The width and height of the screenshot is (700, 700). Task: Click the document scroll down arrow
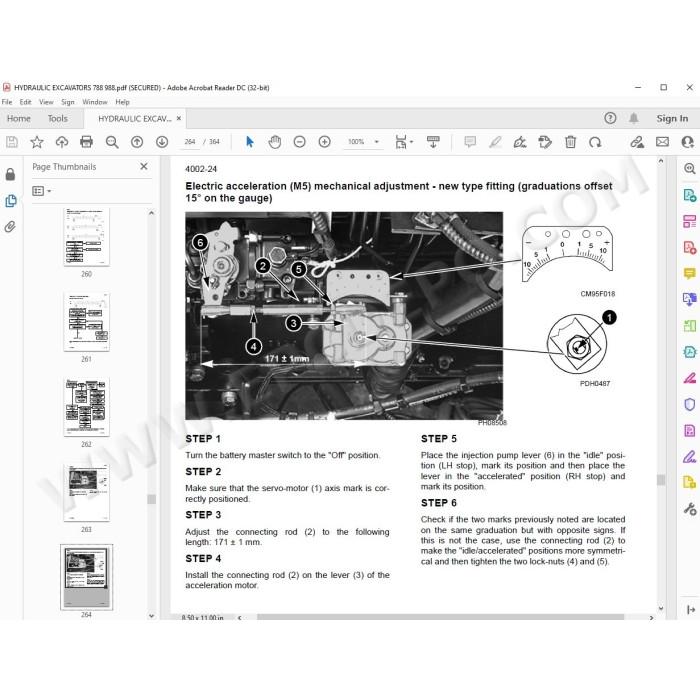(x=661, y=608)
